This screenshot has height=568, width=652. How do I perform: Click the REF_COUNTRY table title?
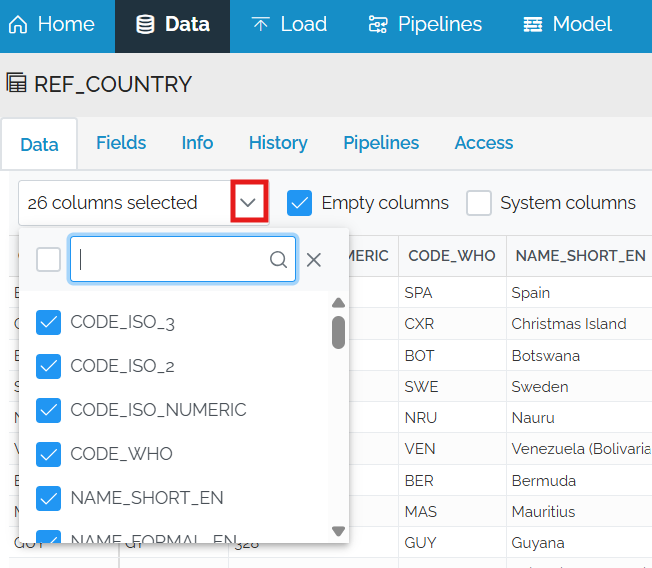[x=113, y=84]
